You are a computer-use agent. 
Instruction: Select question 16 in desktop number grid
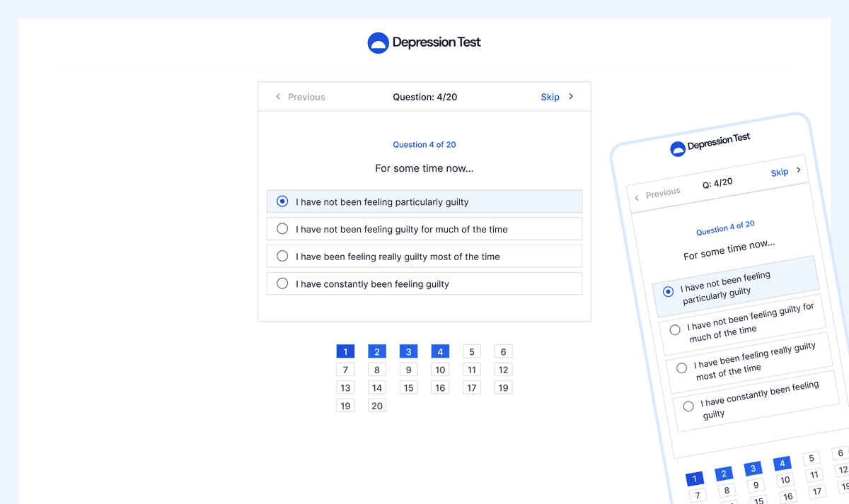point(440,387)
